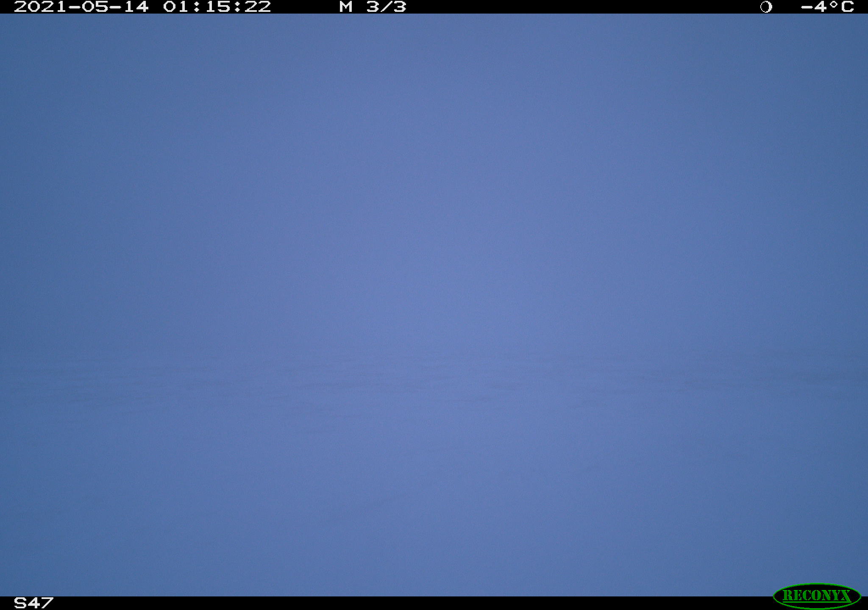Click the M 3/3 sequence indicator
Image resolution: width=868 pixels, height=610 pixels.
point(373,7)
